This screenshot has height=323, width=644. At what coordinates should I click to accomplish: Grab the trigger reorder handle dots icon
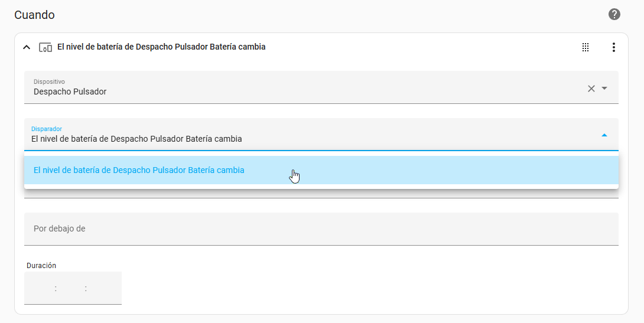[586, 47]
